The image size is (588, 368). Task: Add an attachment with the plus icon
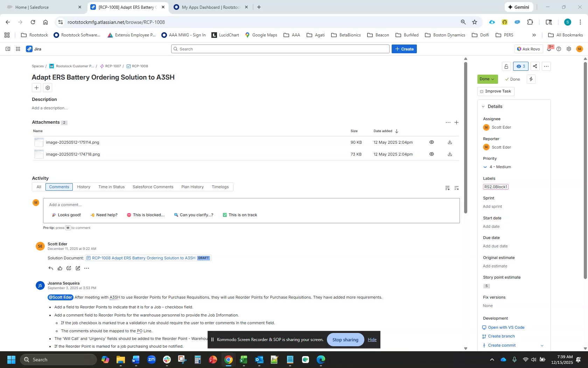click(x=456, y=122)
